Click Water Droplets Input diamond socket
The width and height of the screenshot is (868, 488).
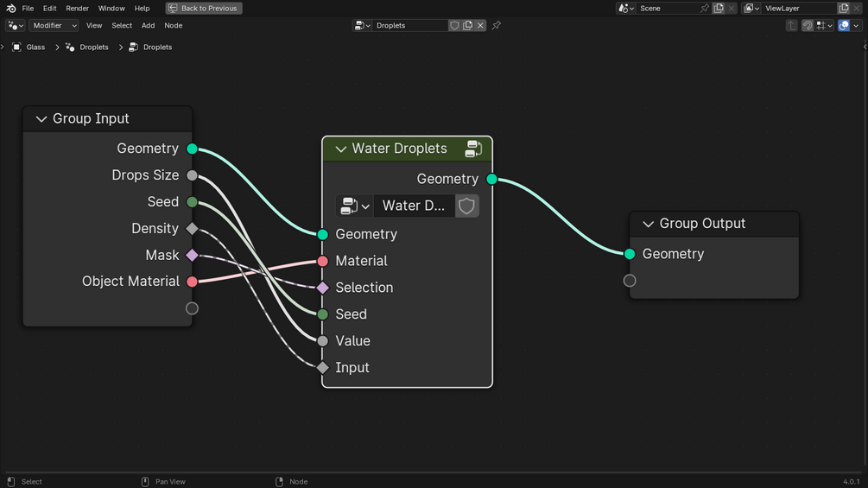(x=323, y=367)
